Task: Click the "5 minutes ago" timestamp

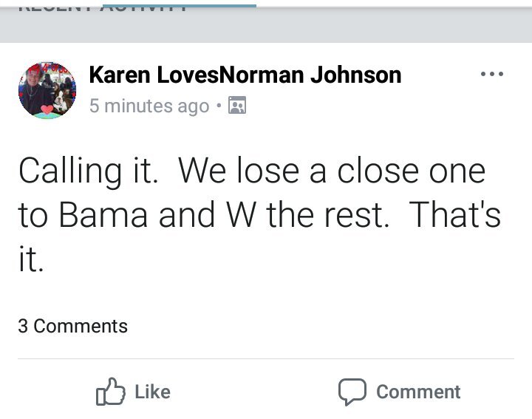Action: [x=149, y=106]
